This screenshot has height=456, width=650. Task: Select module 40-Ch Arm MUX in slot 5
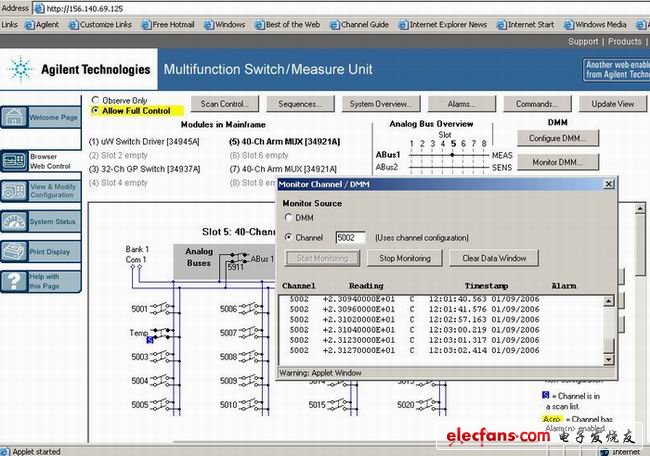pos(284,142)
